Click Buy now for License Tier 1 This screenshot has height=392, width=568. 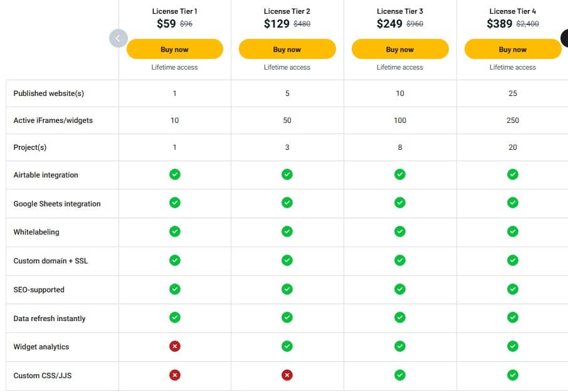click(x=174, y=49)
